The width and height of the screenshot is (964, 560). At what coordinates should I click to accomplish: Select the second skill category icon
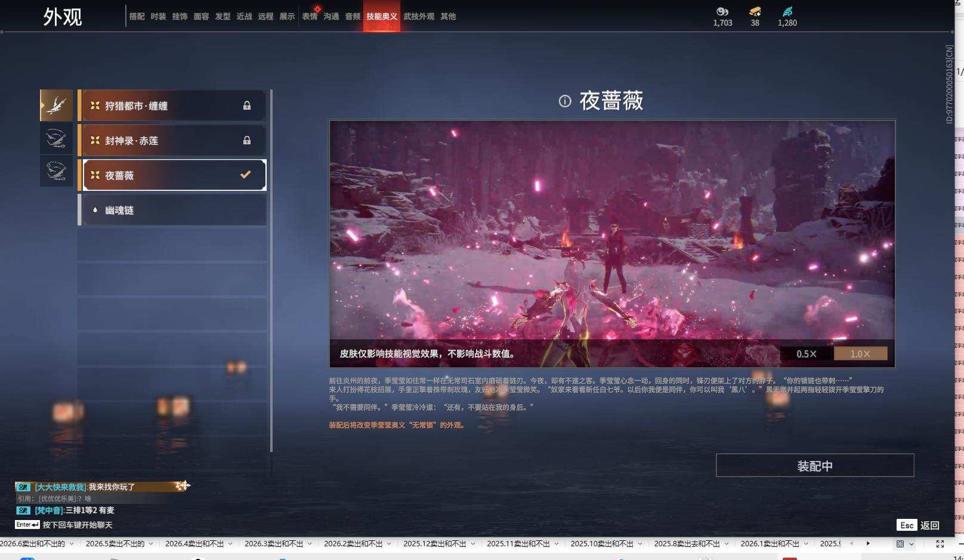(57, 138)
